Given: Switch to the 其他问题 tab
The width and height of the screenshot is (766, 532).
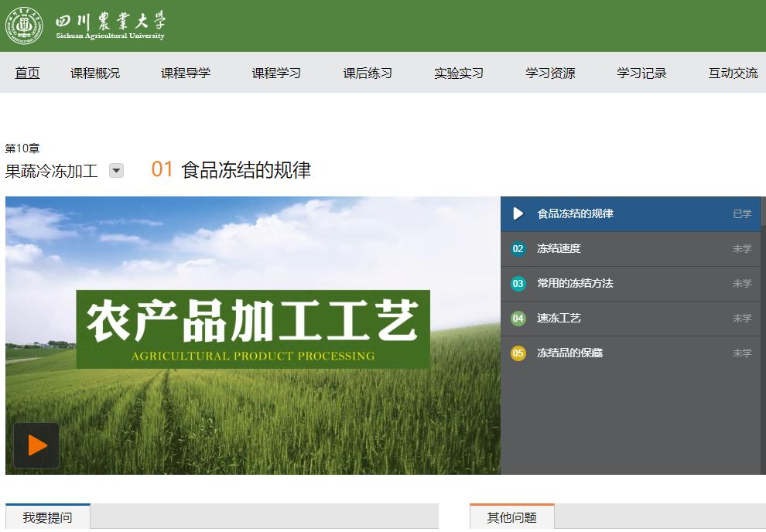Looking at the screenshot, I should [x=512, y=517].
